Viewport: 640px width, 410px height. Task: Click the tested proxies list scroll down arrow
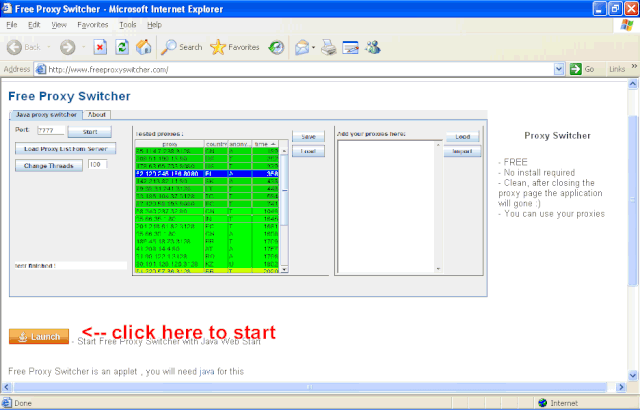click(x=284, y=270)
